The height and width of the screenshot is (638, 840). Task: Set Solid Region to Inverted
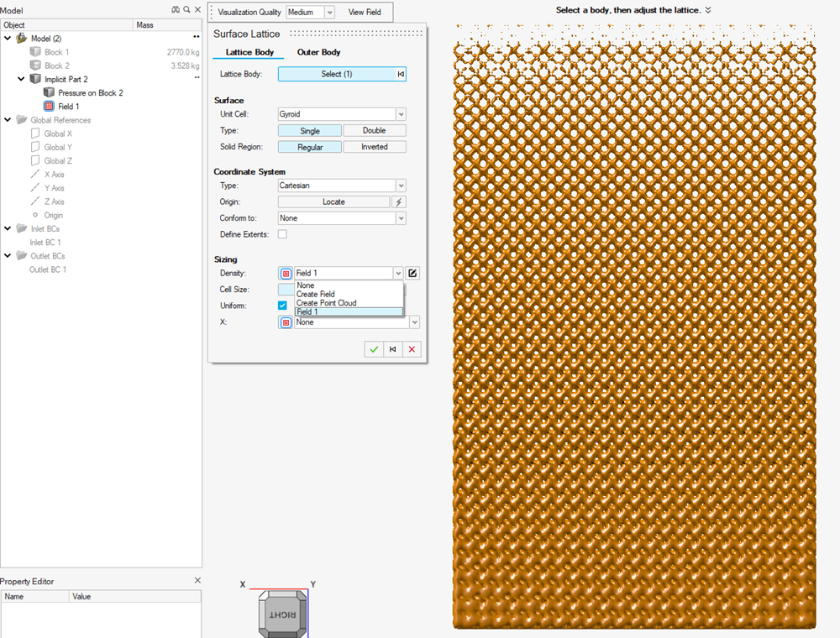(374, 147)
